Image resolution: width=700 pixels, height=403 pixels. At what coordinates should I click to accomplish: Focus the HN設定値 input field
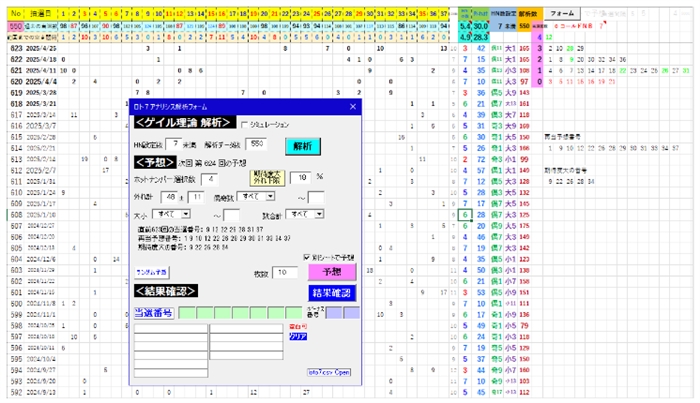coord(174,144)
